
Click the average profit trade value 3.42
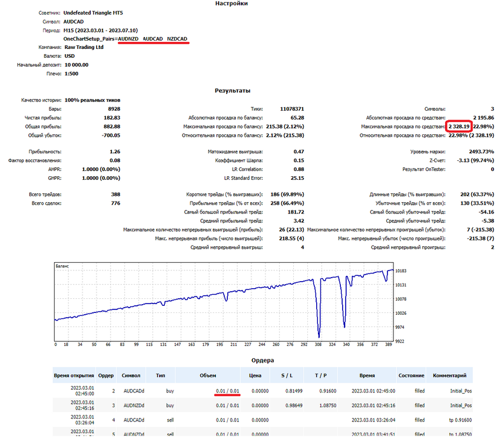[299, 221]
